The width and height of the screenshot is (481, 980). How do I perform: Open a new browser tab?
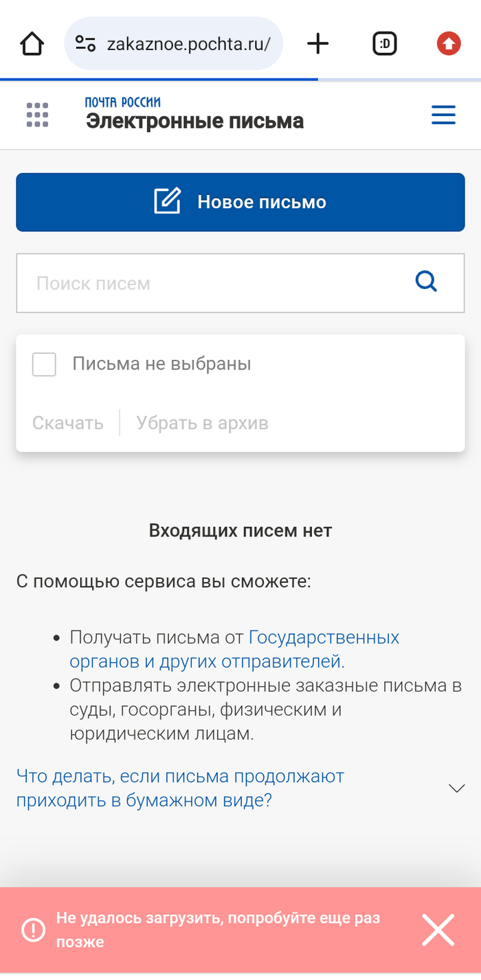317,45
